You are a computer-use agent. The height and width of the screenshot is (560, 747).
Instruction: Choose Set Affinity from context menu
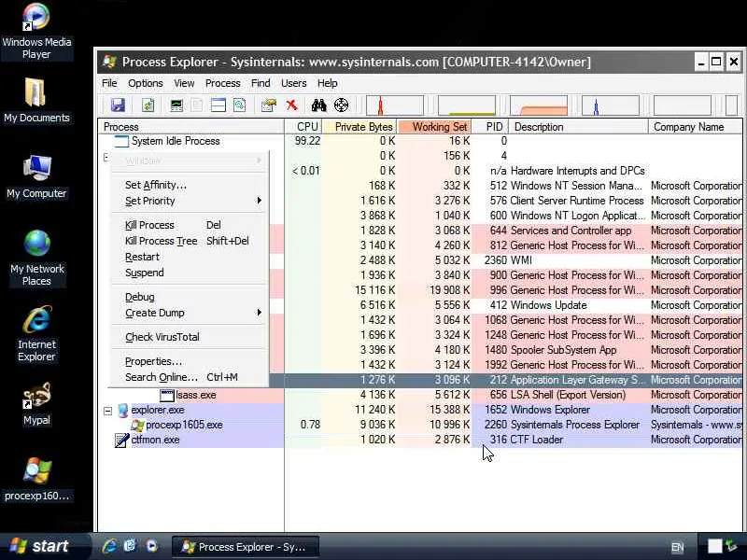coord(190,185)
